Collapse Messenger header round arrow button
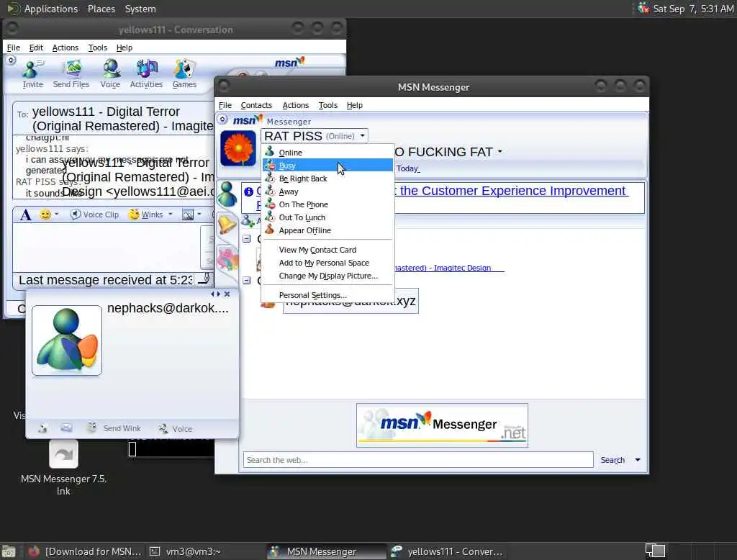Screen dimensions: 737x560 pos(223,119)
